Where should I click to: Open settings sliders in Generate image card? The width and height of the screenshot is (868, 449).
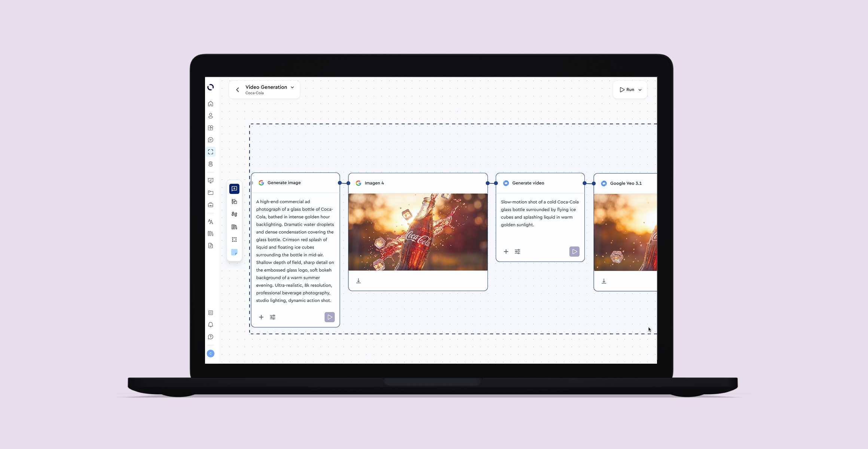(x=273, y=317)
